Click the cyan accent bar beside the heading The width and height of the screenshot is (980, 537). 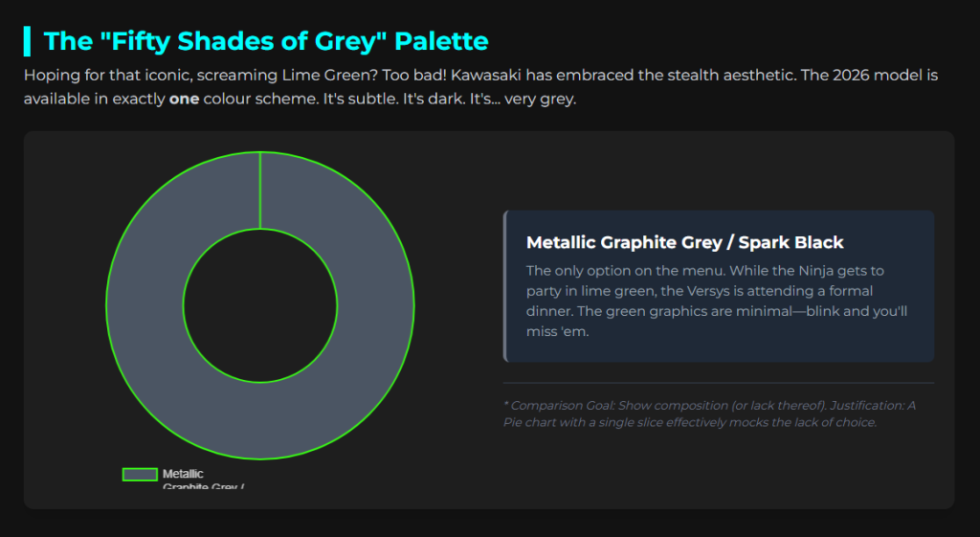(x=27, y=41)
